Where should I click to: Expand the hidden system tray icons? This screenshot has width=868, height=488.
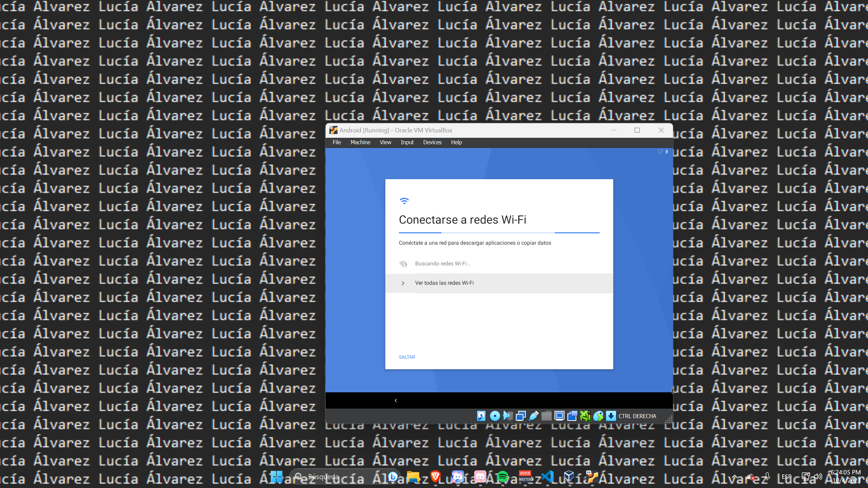[x=734, y=476]
